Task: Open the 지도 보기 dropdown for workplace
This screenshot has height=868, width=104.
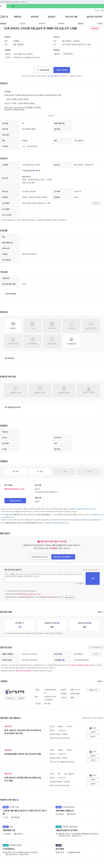Action: tap(97, 203)
